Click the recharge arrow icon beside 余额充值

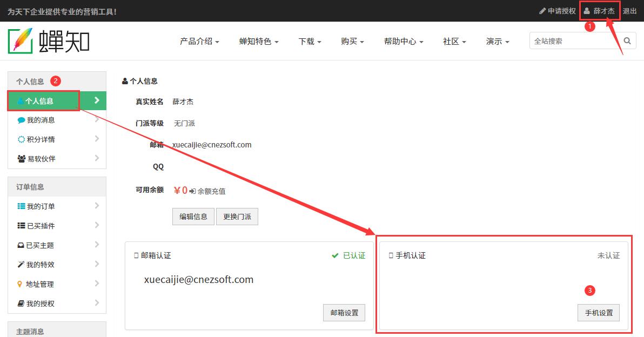click(x=192, y=191)
